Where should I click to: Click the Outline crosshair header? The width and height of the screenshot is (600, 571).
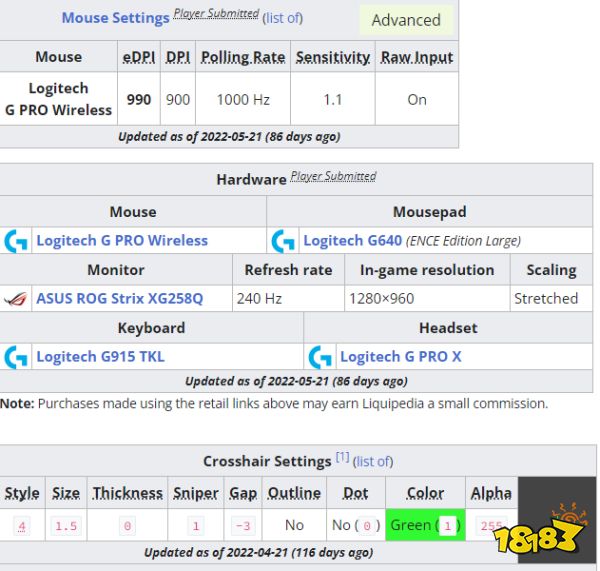pos(294,493)
